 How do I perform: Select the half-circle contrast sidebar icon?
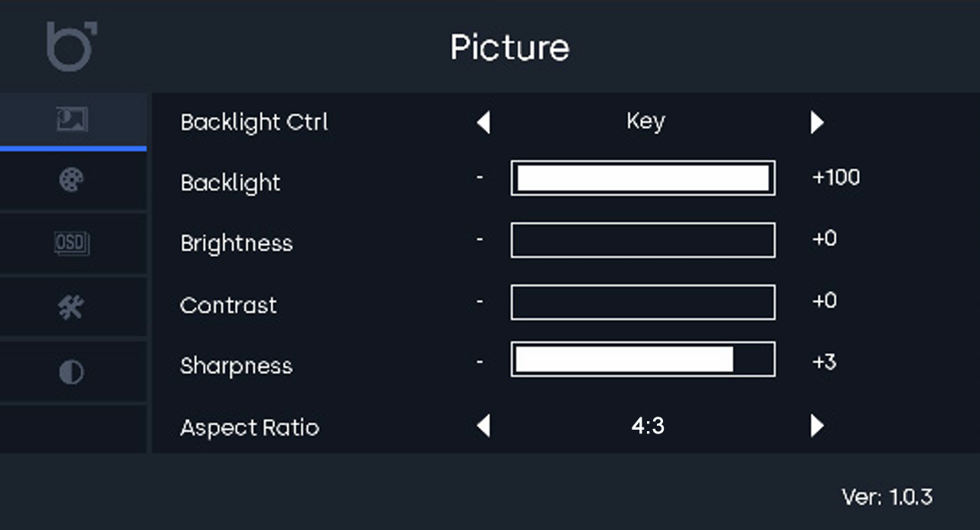coord(71,372)
